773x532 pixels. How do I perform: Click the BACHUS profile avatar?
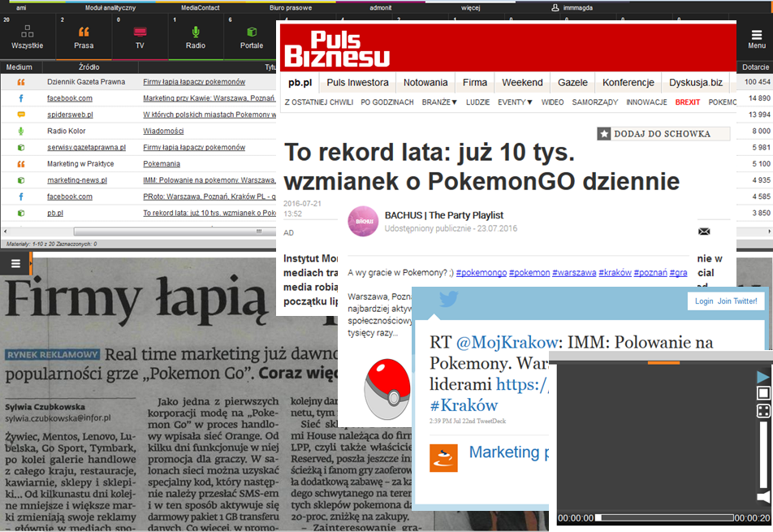coord(363,222)
